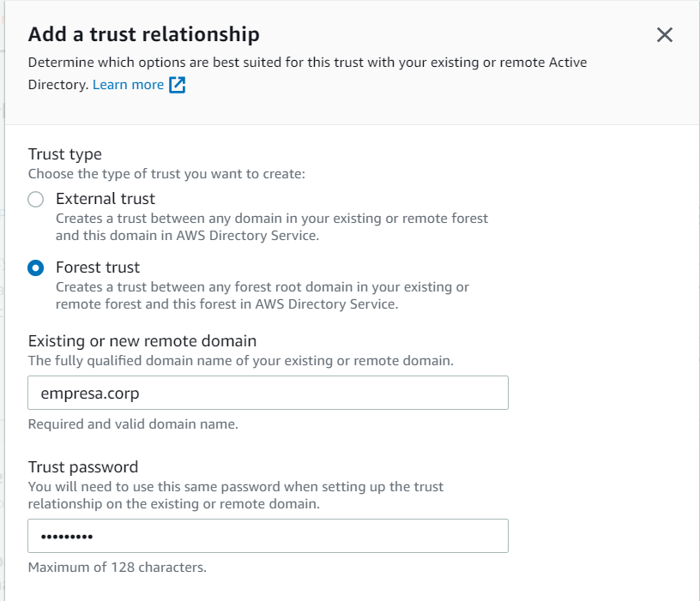Click the dialog's intro text about trust options
Viewport: 700px width, 601px height.
coord(307,63)
